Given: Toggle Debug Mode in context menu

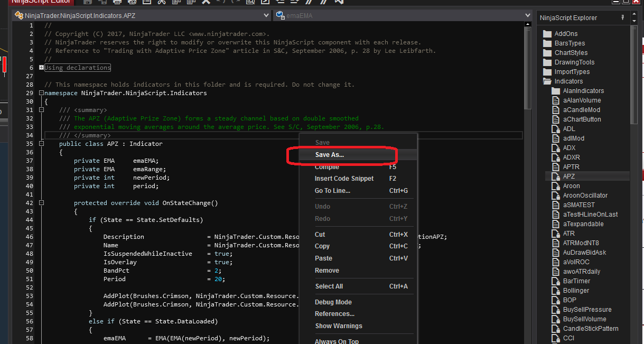Looking at the screenshot, I should 333,302.
